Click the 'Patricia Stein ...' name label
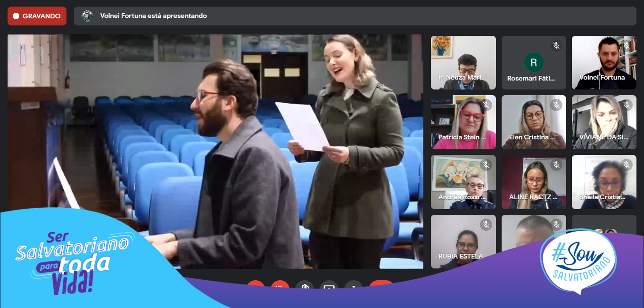The image size is (644, 308). point(462,138)
